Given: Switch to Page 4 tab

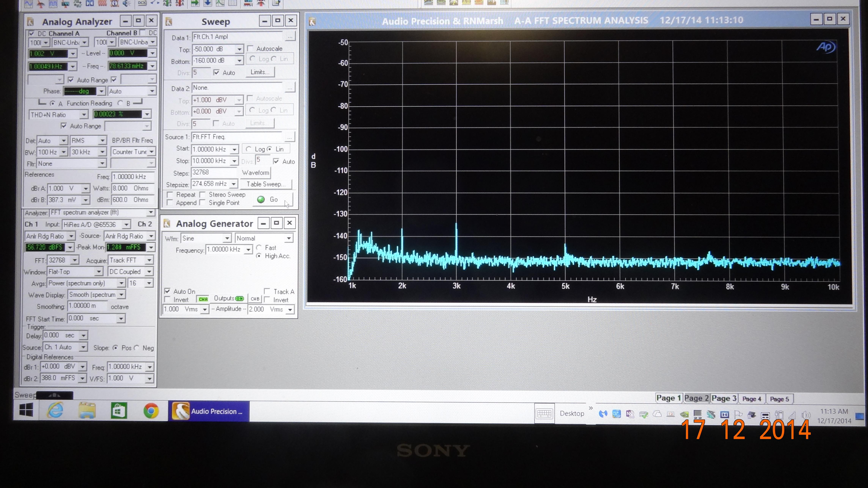Looking at the screenshot, I should coord(752,399).
